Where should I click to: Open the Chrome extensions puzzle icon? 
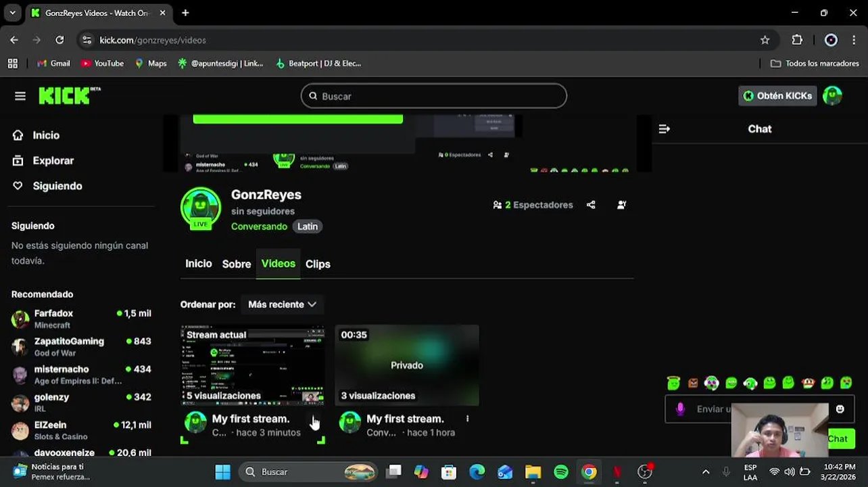pos(797,40)
